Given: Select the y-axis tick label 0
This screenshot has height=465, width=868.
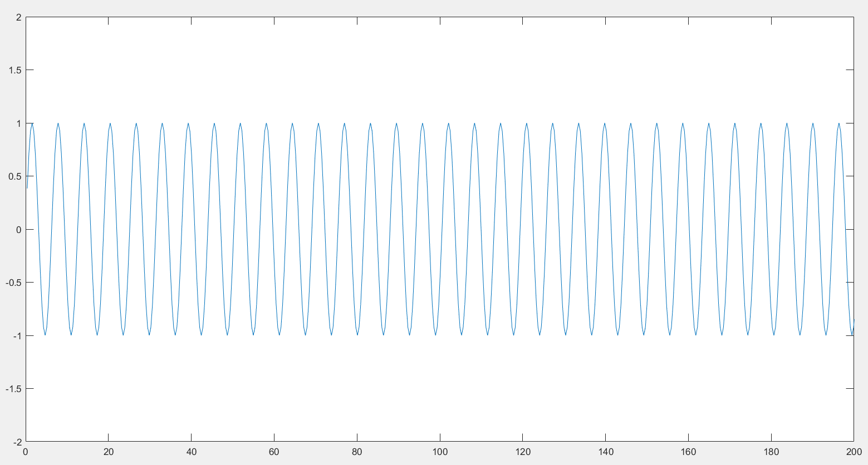Looking at the screenshot, I should [x=19, y=230].
